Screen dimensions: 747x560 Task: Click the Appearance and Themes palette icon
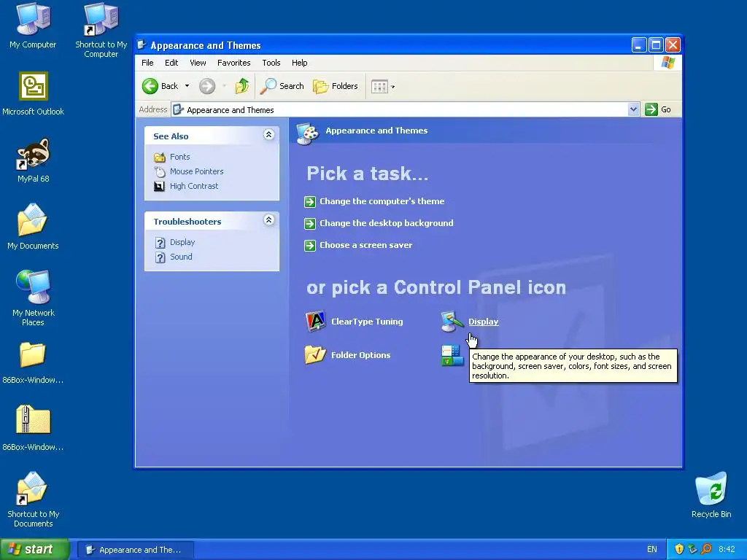[x=307, y=134]
